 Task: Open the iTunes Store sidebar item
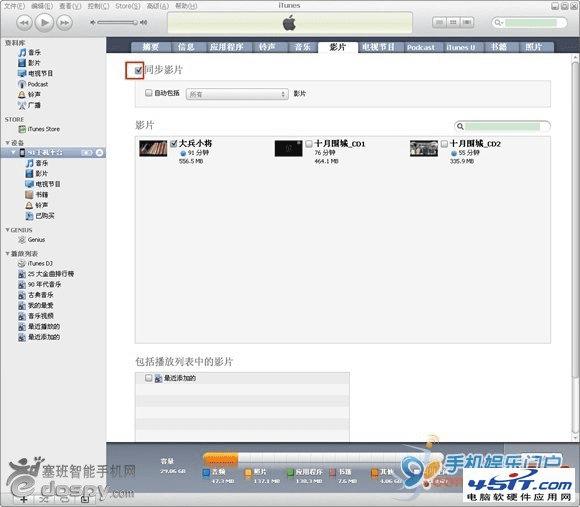(x=39, y=129)
